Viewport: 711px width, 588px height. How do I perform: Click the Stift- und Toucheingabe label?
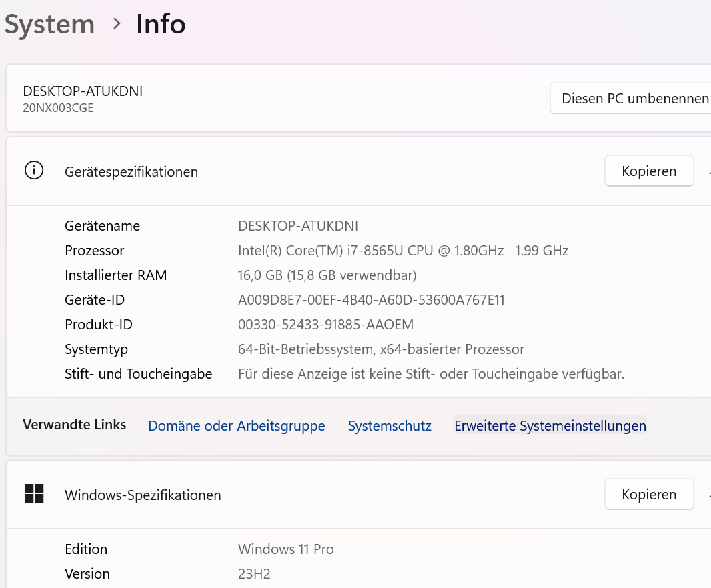[138, 374]
